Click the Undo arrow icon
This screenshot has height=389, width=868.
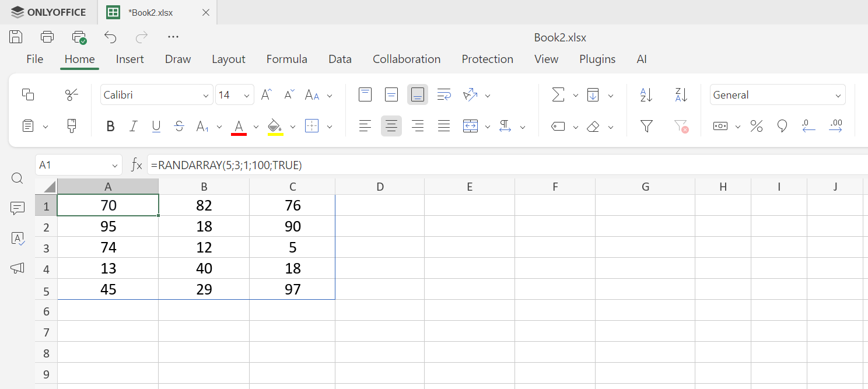[110, 37]
